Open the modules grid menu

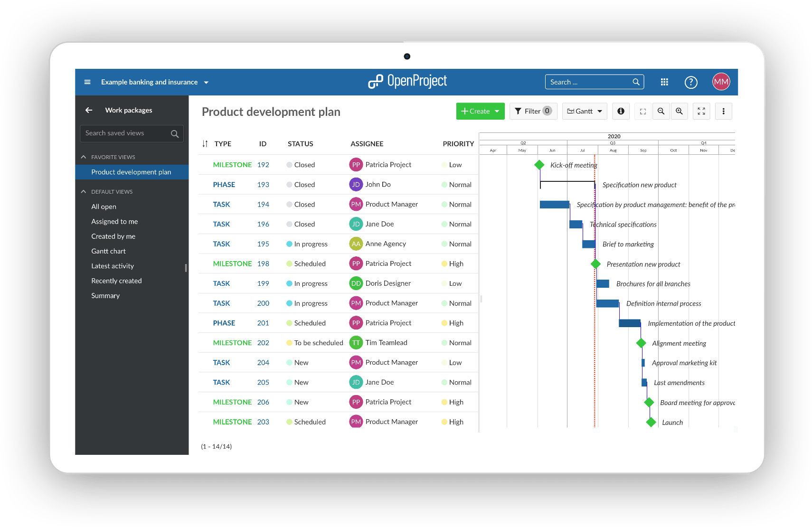[664, 82]
